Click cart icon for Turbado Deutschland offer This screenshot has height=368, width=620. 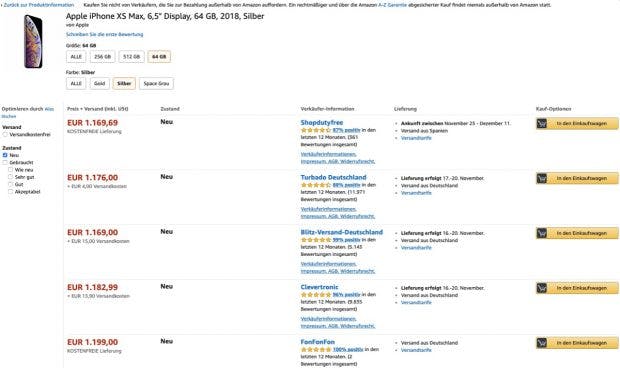coord(542,178)
